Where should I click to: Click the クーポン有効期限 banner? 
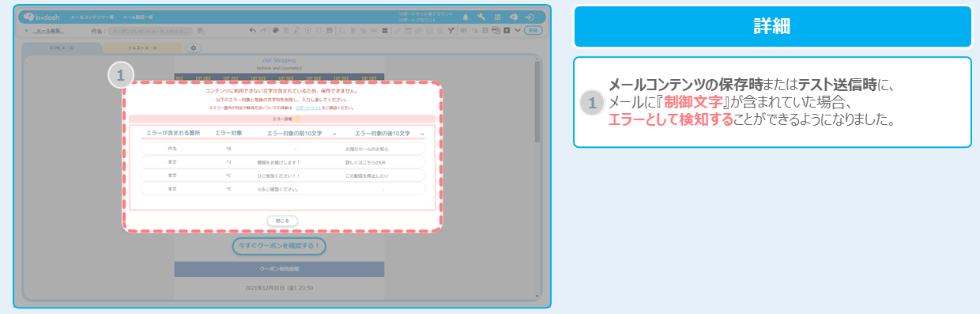tap(279, 270)
